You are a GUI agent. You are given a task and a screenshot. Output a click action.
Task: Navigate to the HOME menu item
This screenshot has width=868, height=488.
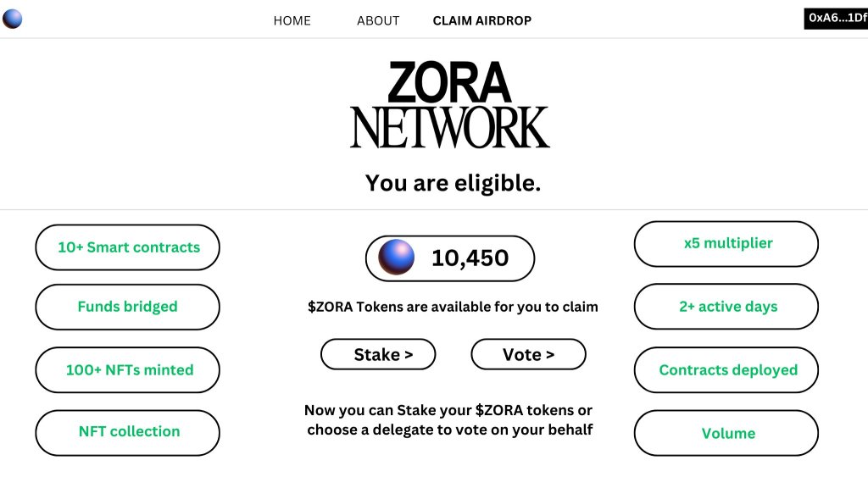coord(292,20)
